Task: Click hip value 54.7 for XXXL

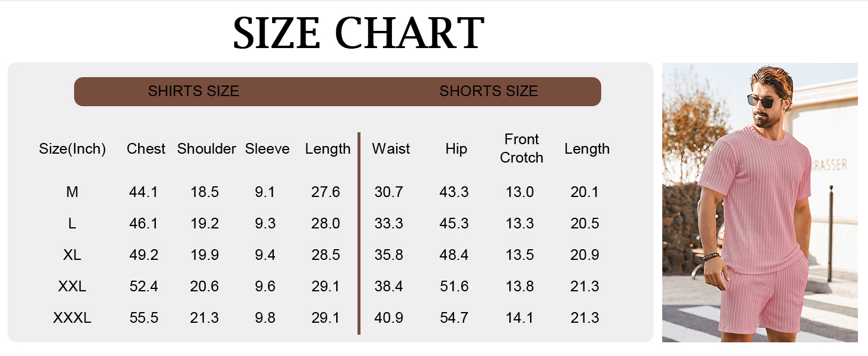Action: click(x=454, y=318)
